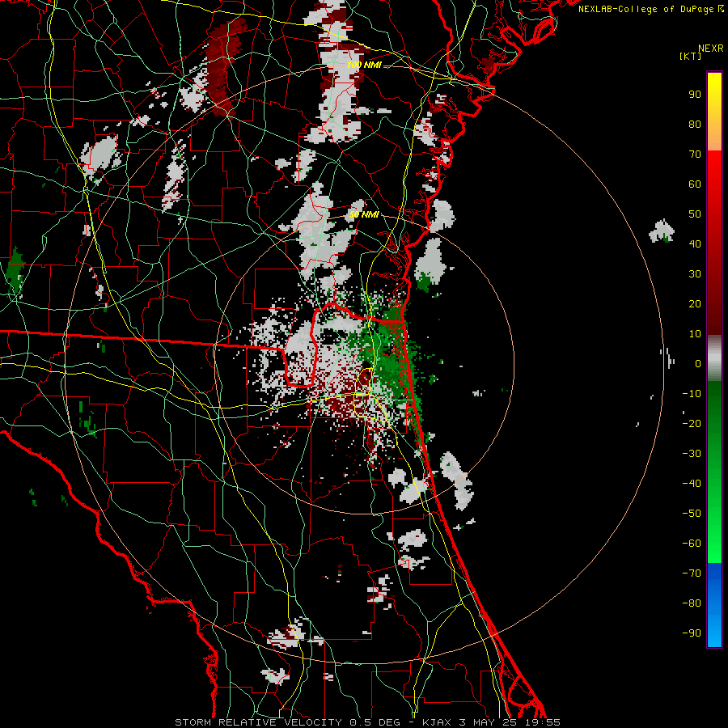728x728 pixels.
Task: Click the -60 value on the velocity scale
Action: click(x=692, y=544)
